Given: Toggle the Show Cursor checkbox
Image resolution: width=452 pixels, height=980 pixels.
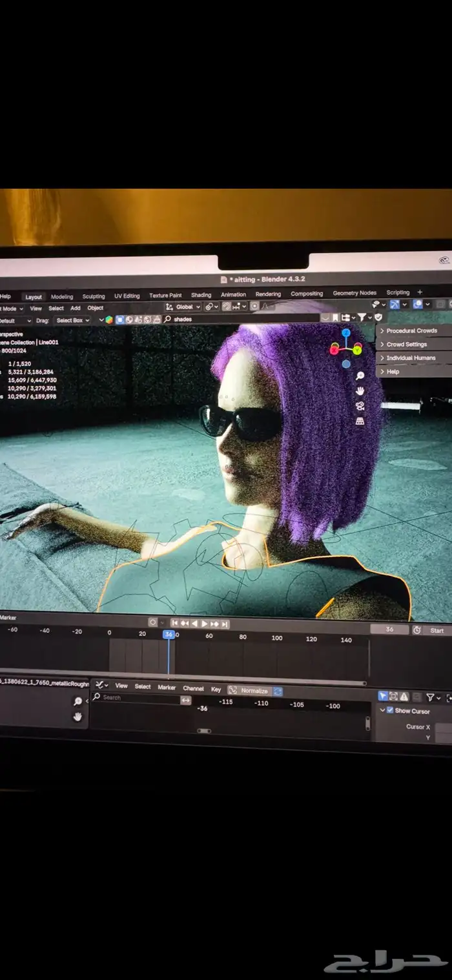Looking at the screenshot, I should coord(390,710).
